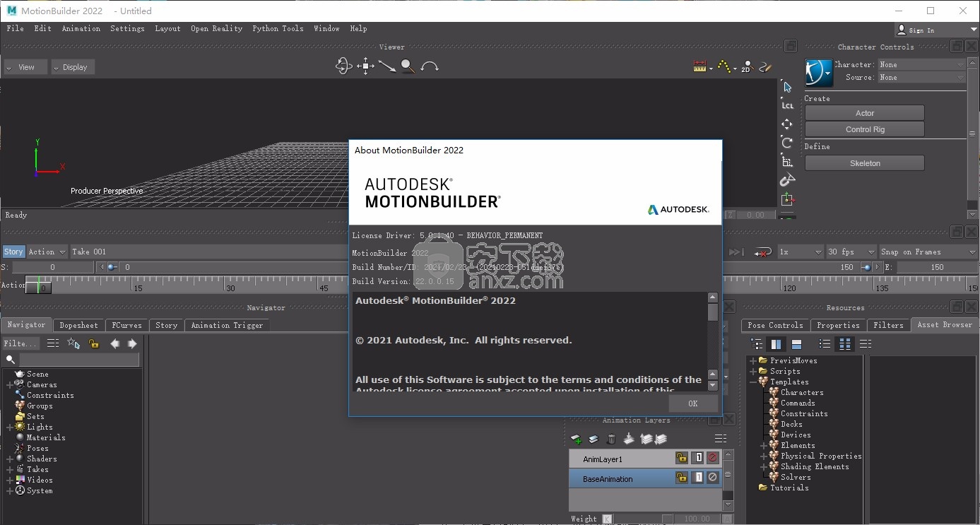Open the Animation menu
This screenshot has height=525, width=980.
(81, 28)
